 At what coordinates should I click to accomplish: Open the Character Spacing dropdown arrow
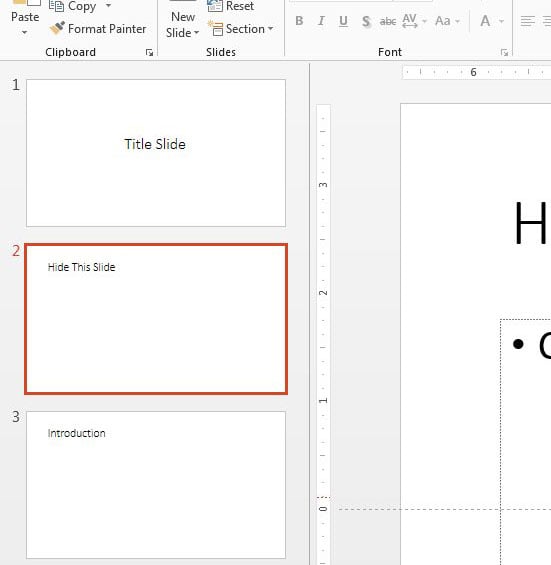click(424, 22)
